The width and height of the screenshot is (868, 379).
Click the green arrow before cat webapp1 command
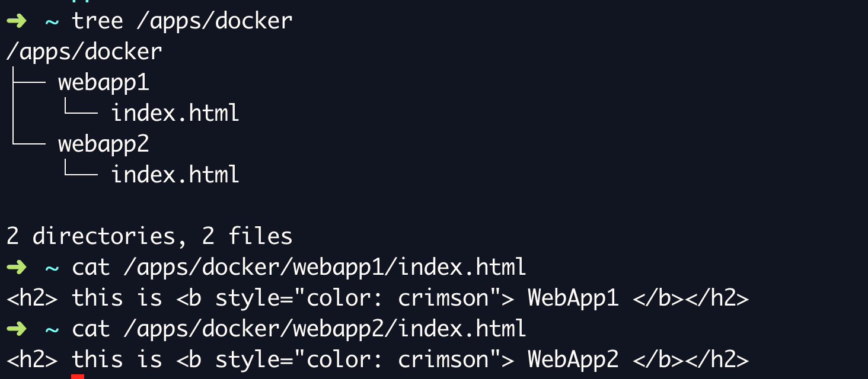17,268
